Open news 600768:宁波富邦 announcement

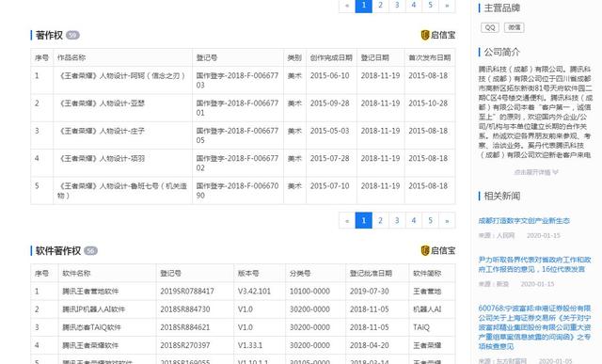pos(534,327)
